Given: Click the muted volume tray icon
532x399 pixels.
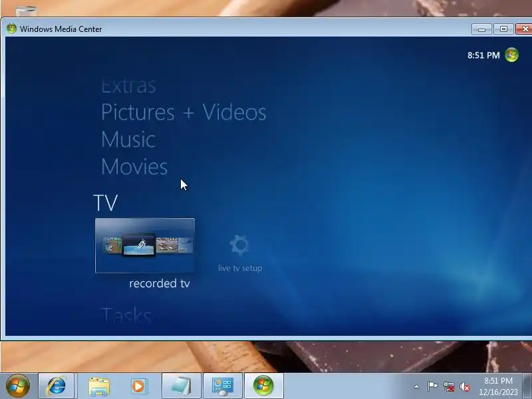Looking at the screenshot, I should 465,386.
